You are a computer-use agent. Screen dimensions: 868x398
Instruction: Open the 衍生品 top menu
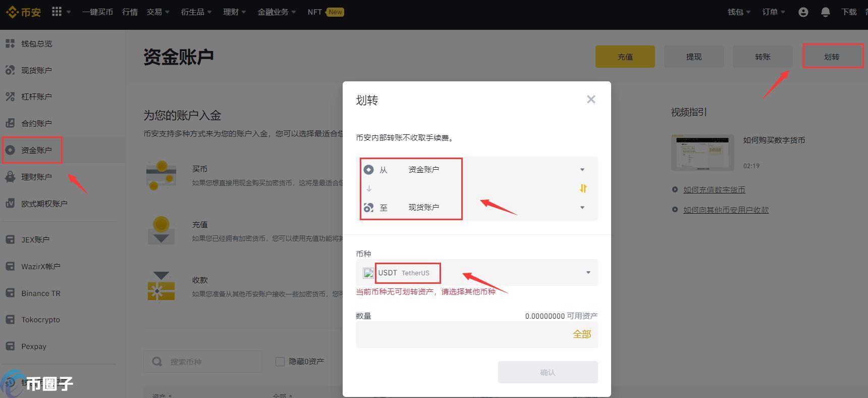pyautogui.click(x=196, y=12)
